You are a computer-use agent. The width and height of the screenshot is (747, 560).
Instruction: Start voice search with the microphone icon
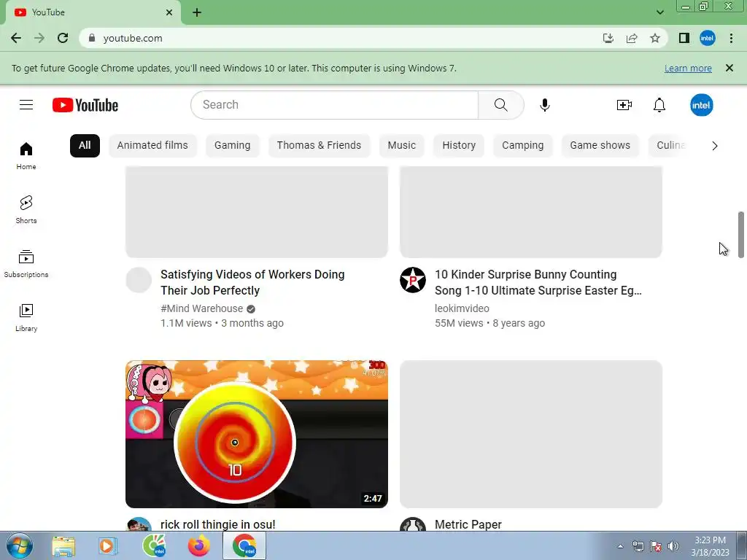(544, 105)
